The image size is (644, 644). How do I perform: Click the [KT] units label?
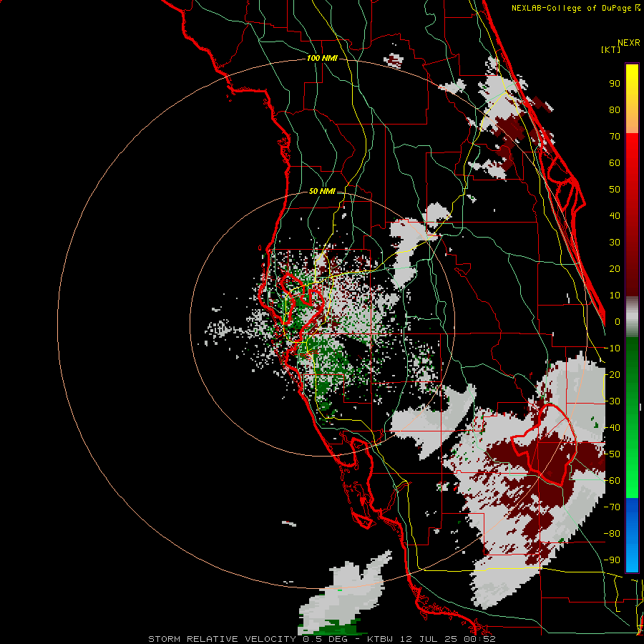pos(611,49)
